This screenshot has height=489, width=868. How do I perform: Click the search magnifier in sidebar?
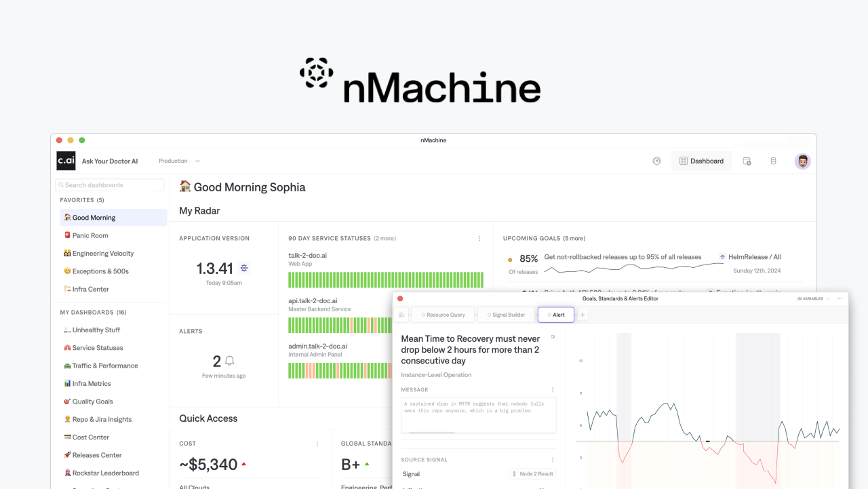point(61,185)
